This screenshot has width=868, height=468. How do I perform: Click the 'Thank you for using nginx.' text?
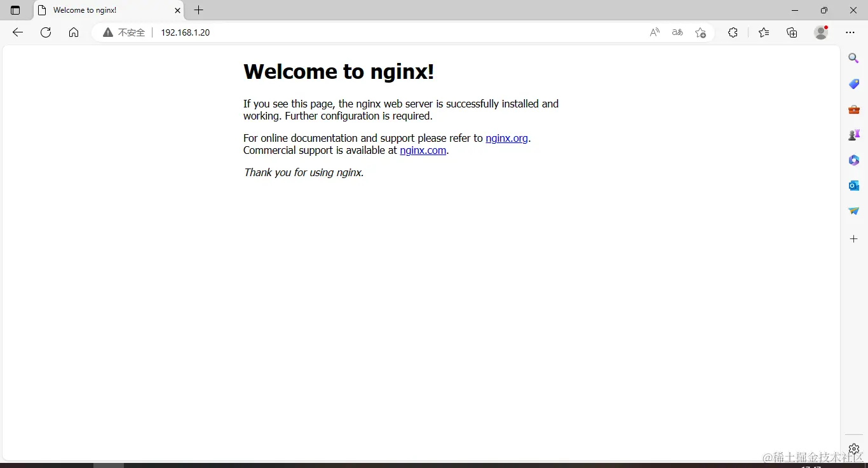(x=304, y=172)
